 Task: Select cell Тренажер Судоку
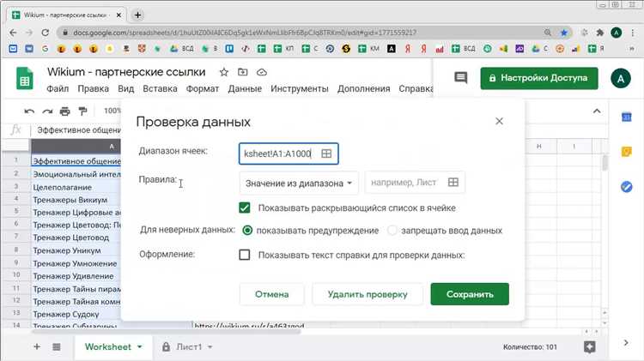tap(76, 314)
